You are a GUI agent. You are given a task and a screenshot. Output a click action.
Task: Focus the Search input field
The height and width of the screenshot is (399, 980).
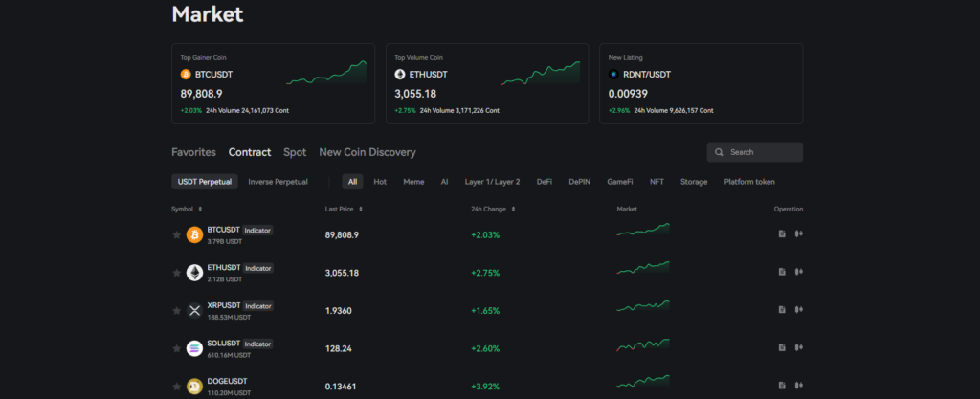click(755, 152)
